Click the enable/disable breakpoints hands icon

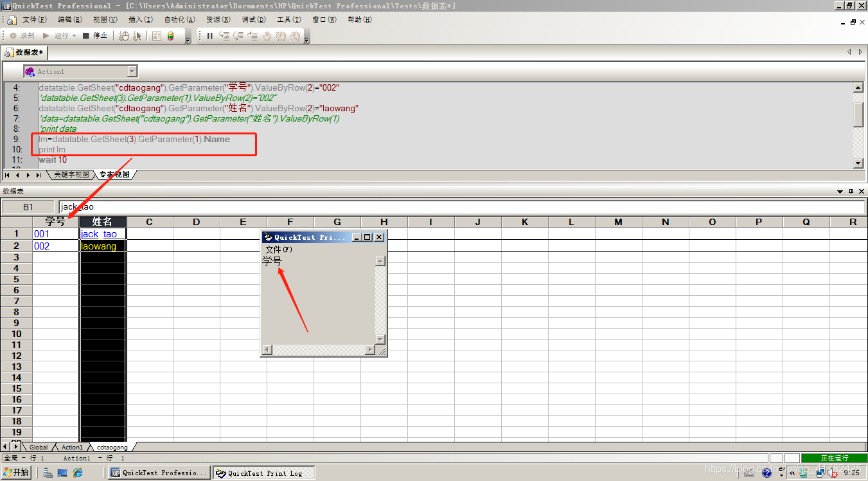pyautogui.click(x=280, y=36)
